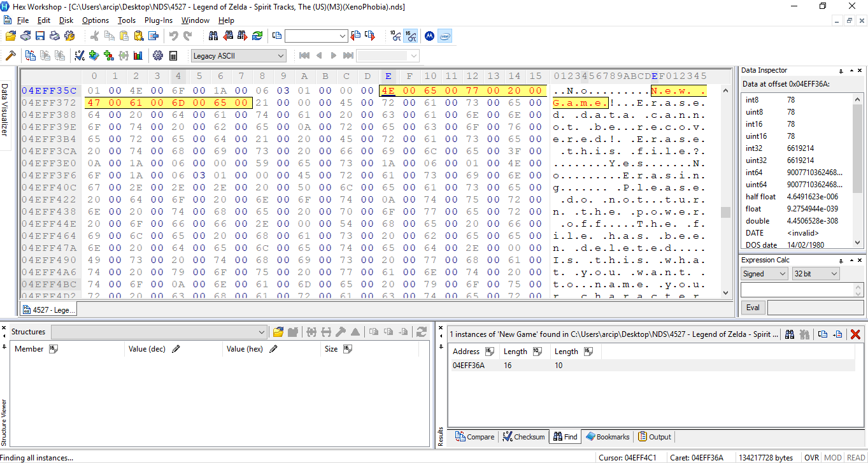Open the Signed dropdown in Expression Calc
The image size is (868, 463).
764,273
